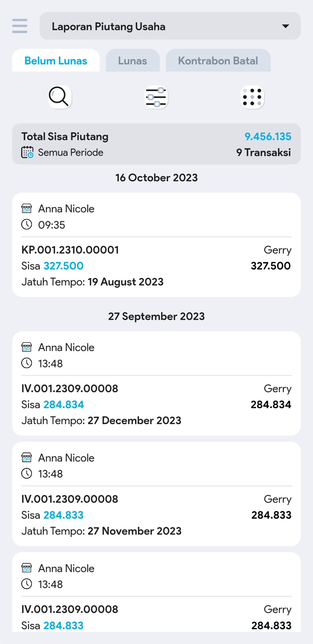Switch to the Lunas tab

tap(132, 61)
